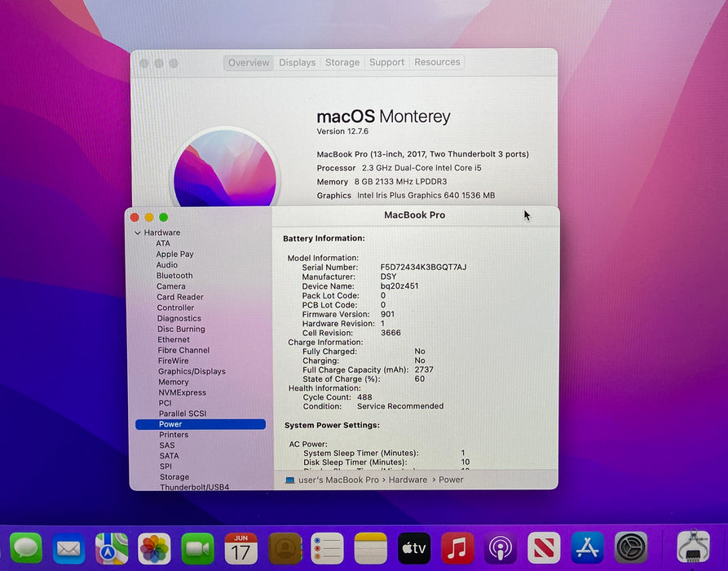The width and height of the screenshot is (728, 571).
Task: Open the Resources tab
Action: 437,62
